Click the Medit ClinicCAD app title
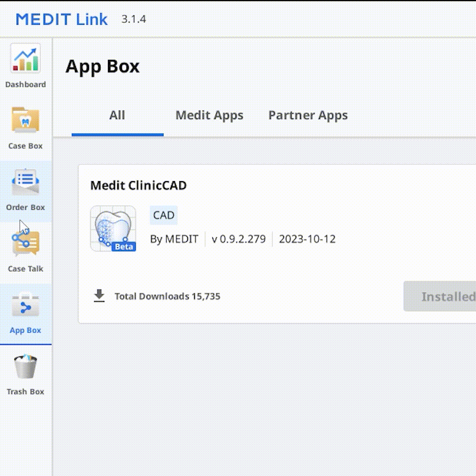Image resolution: width=476 pixels, height=476 pixels. tap(138, 186)
